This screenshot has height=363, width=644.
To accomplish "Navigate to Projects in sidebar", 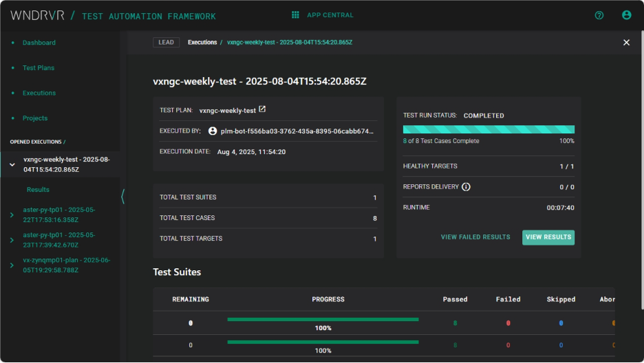I will pyautogui.click(x=35, y=118).
